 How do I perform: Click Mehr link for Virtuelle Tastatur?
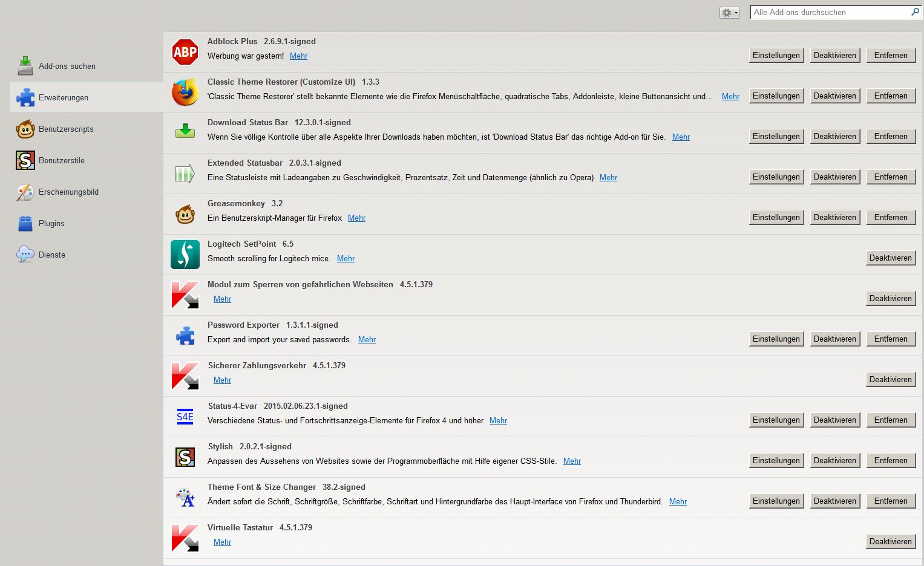(x=222, y=542)
